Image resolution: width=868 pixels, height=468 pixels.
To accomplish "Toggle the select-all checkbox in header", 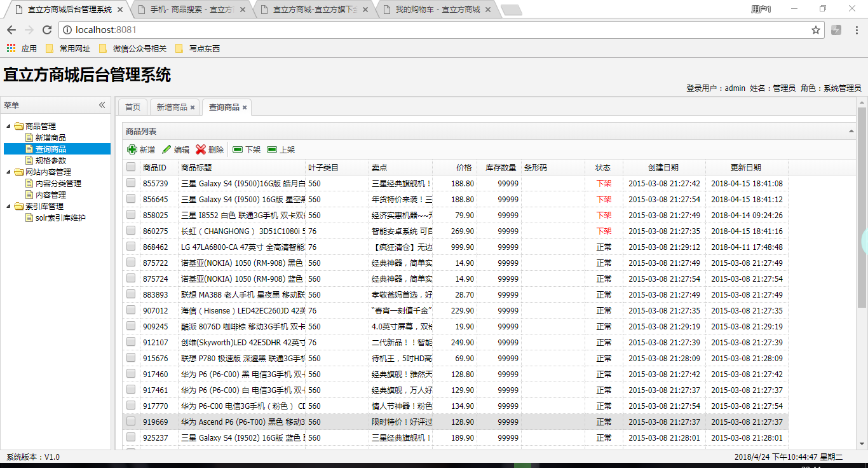I will click(x=131, y=167).
